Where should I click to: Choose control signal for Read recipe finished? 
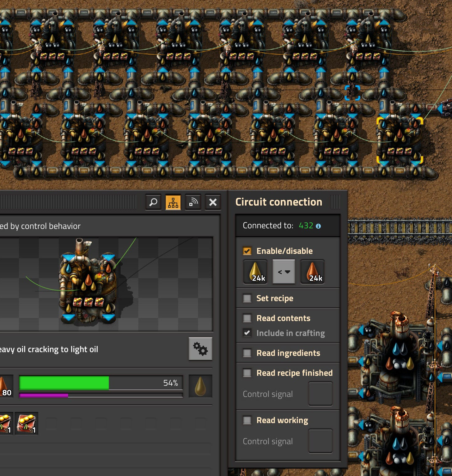321,394
